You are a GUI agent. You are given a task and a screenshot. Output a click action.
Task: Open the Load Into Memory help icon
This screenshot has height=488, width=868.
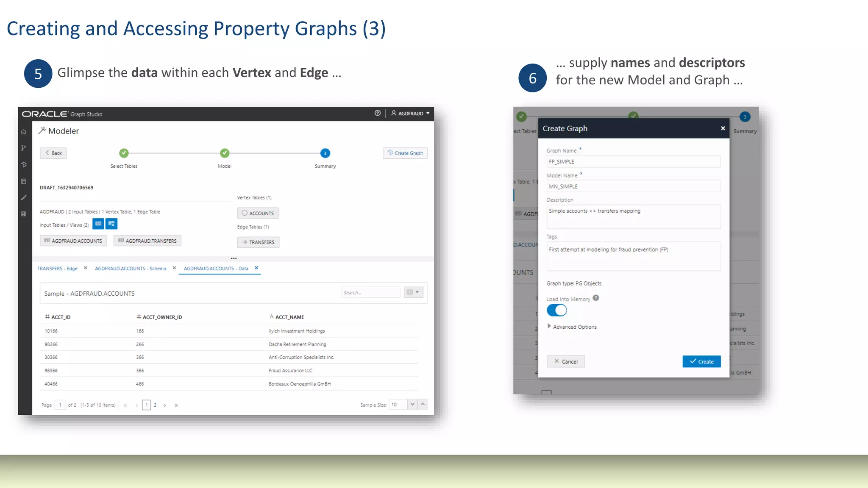click(596, 298)
